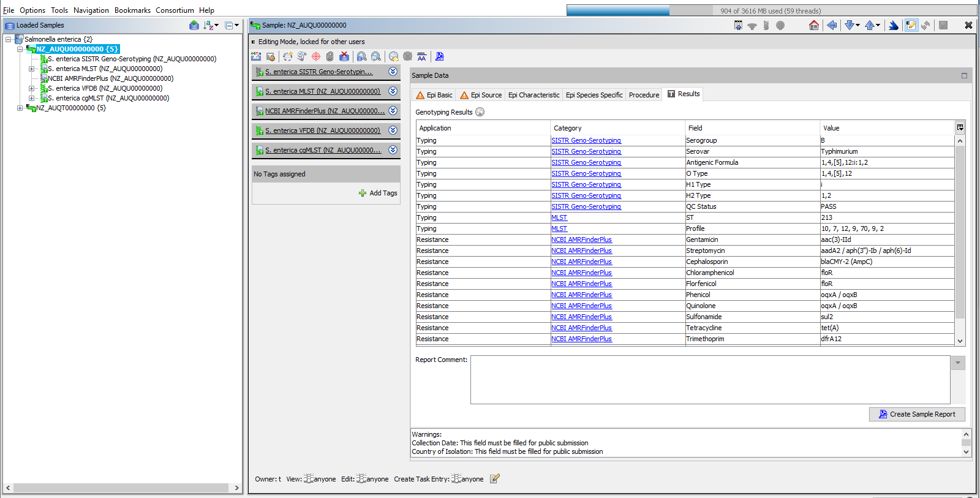
Task: Maximize the Sample Data panel
Action: (x=964, y=75)
